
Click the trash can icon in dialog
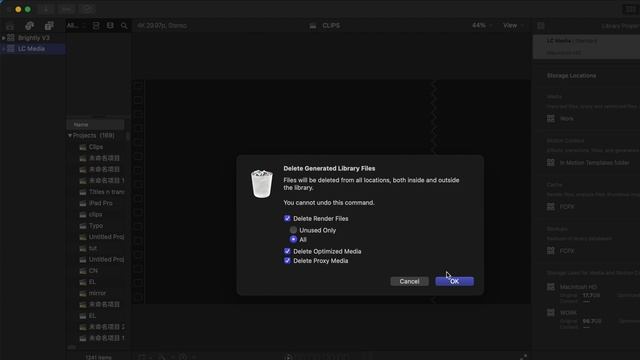[262, 184]
